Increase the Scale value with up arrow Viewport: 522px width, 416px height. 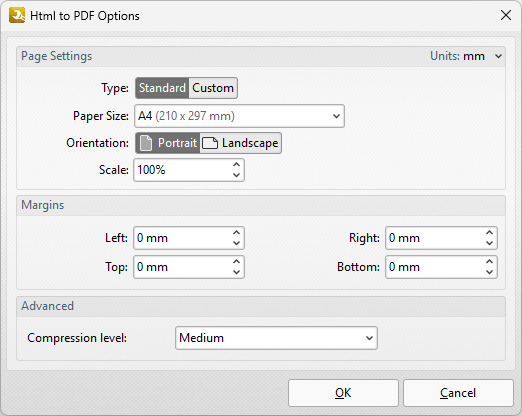pos(236,165)
